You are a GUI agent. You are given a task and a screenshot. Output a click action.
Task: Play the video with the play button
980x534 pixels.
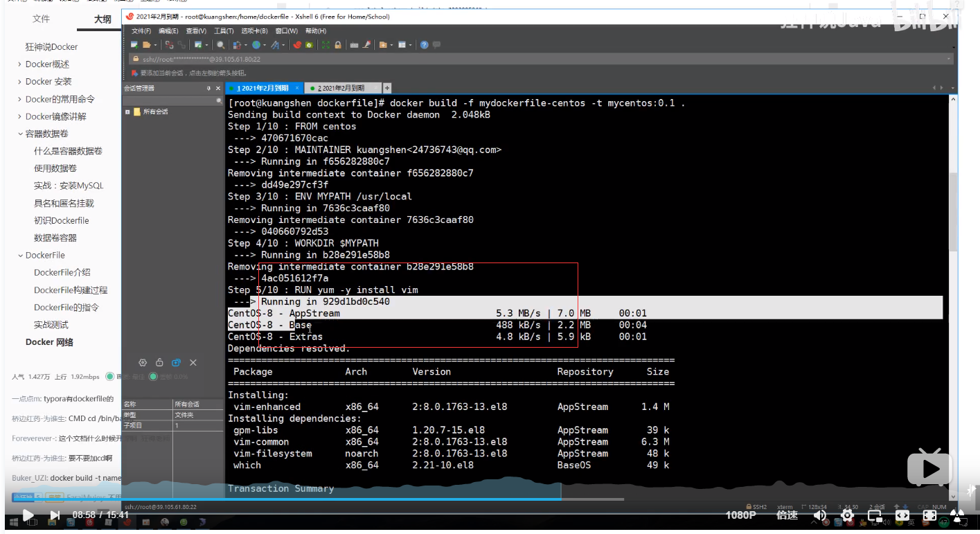pyautogui.click(x=27, y=515)
